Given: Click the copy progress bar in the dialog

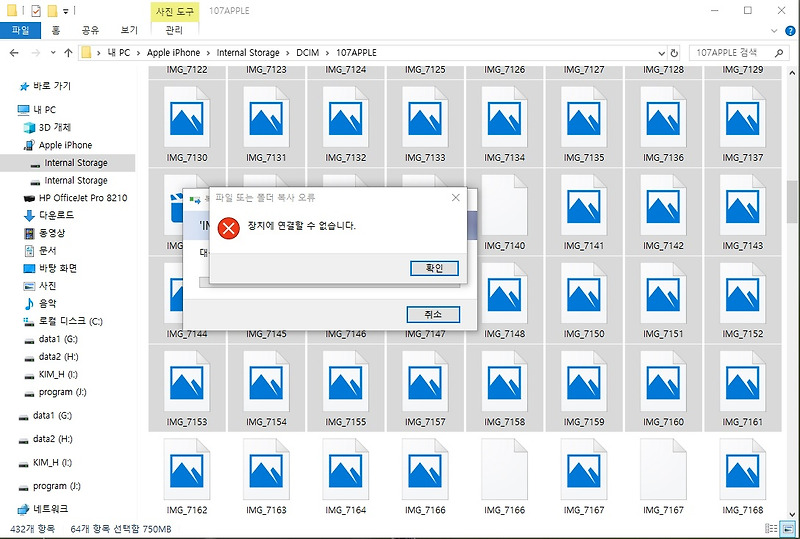Looking at the screenshot, I should (x=329, y=283).
